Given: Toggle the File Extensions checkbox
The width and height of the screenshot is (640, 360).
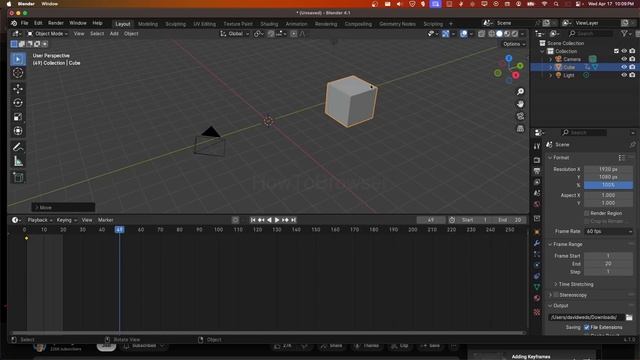Looking at the screenshot, I should 587,327.
